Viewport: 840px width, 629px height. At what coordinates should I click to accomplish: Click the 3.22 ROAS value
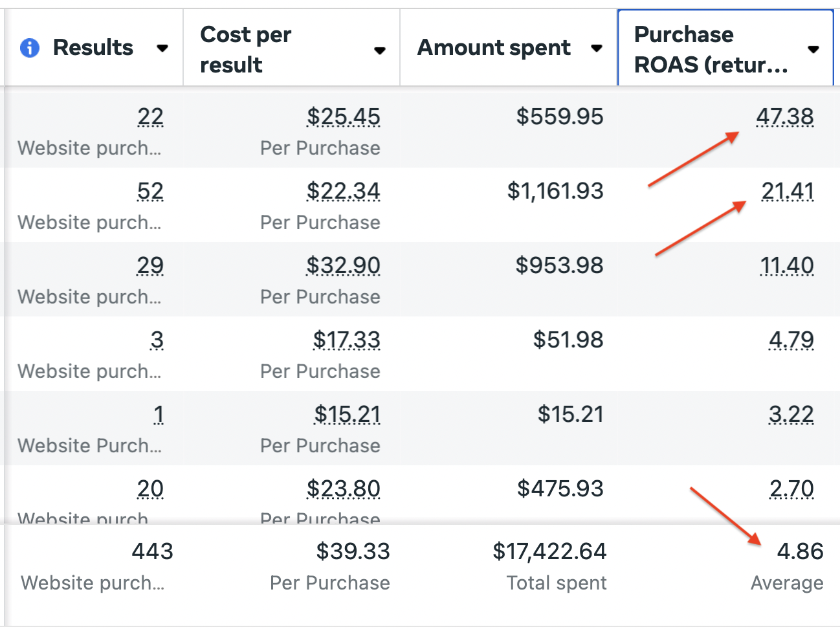(x=791, y=415)
